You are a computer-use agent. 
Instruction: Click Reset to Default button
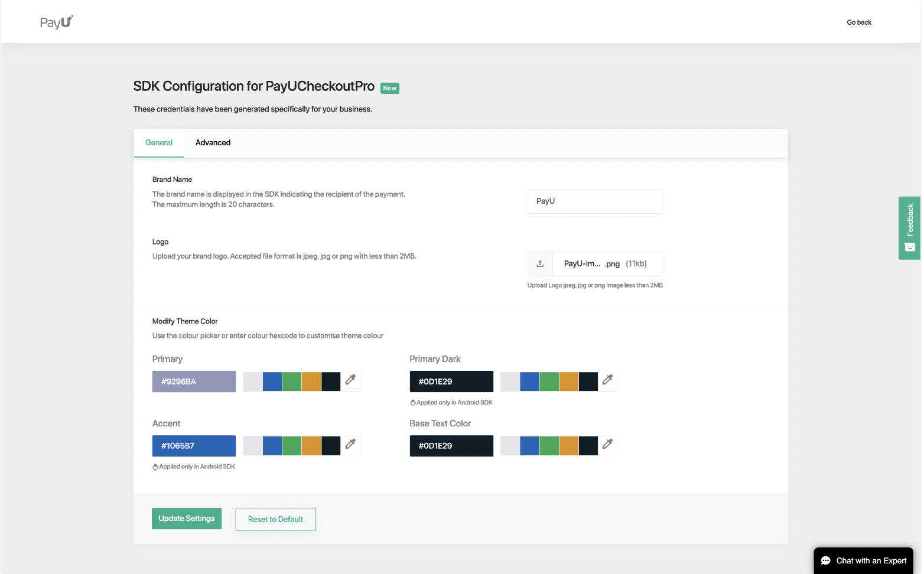click(x=275, y=519)
